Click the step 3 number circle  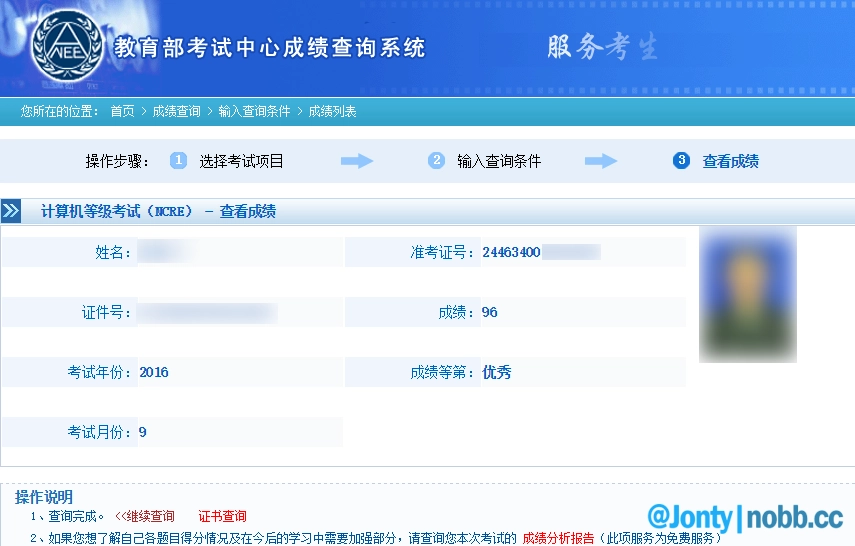681,161
